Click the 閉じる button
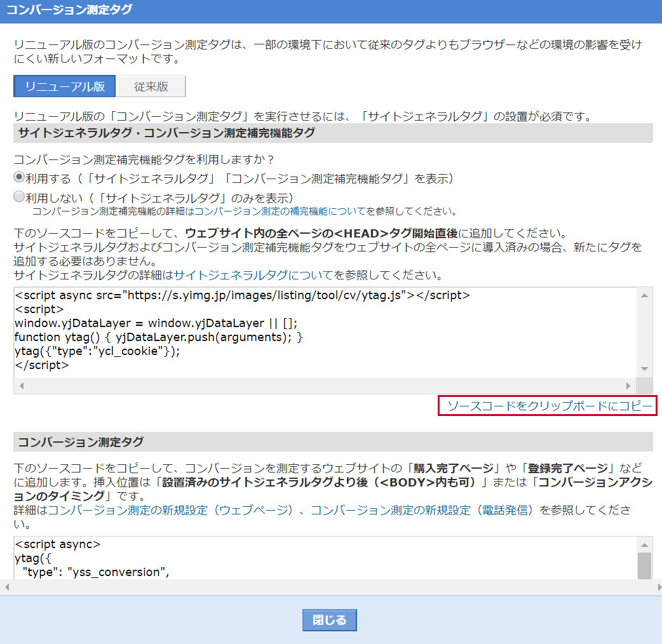This screenshot has height=644, width=662. (x=329, y=620)
